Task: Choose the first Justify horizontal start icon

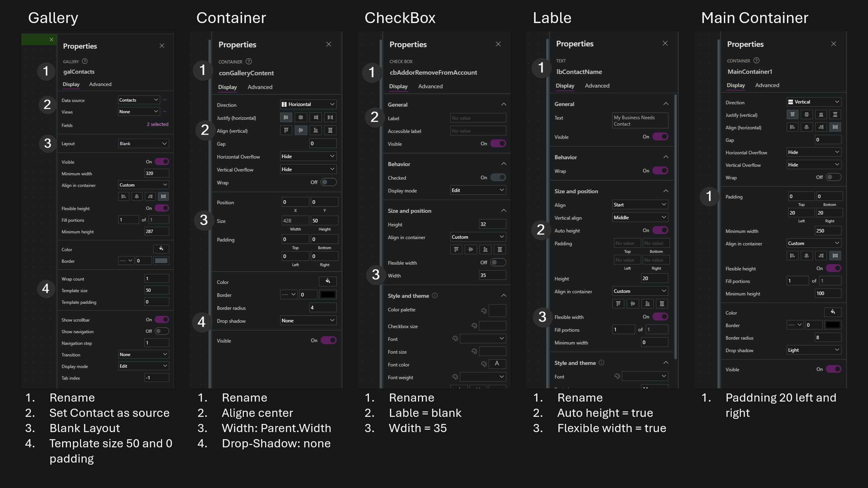Action: pyautogui.click(x=286, y=118)
